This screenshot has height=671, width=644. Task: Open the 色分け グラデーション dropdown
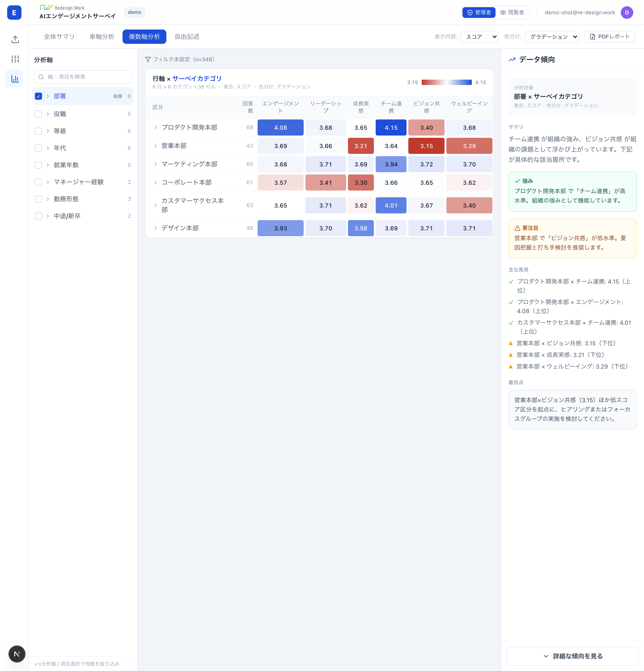(x=552, y=37)
